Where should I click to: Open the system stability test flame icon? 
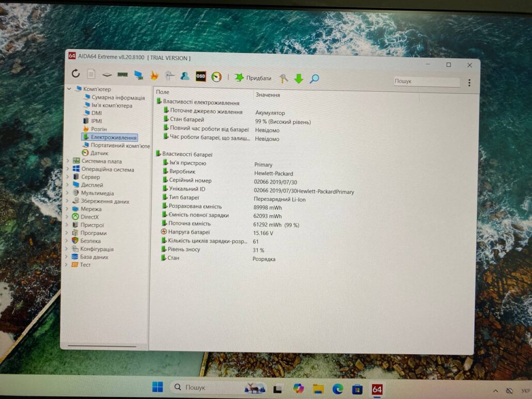[x=154, y=76]
